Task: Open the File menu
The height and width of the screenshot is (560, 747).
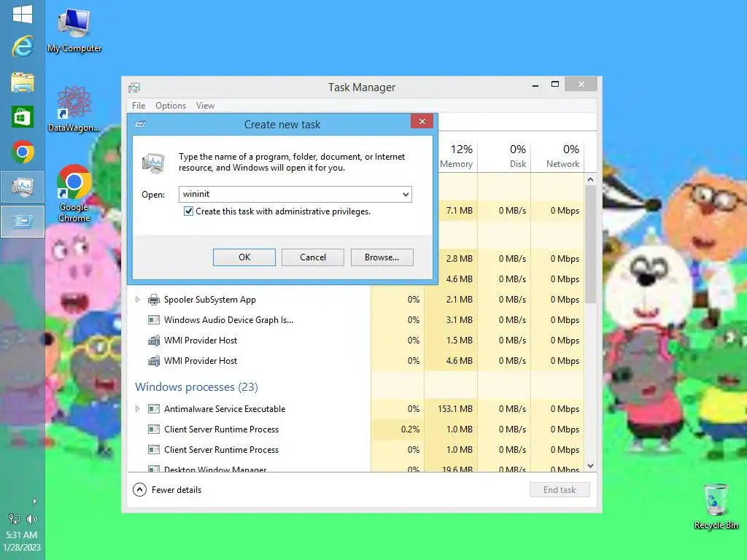Action: pyautogui.click(x=139, y=106)
